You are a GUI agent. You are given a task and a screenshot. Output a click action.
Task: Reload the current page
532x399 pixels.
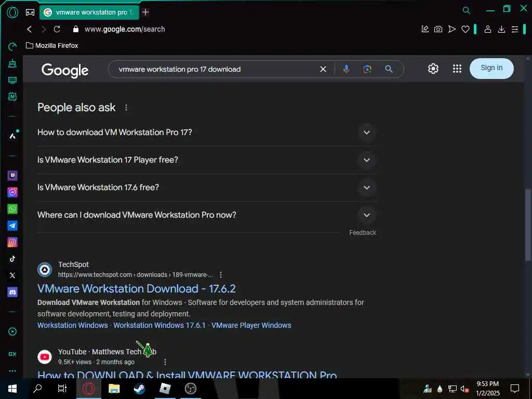coord(57,29)
